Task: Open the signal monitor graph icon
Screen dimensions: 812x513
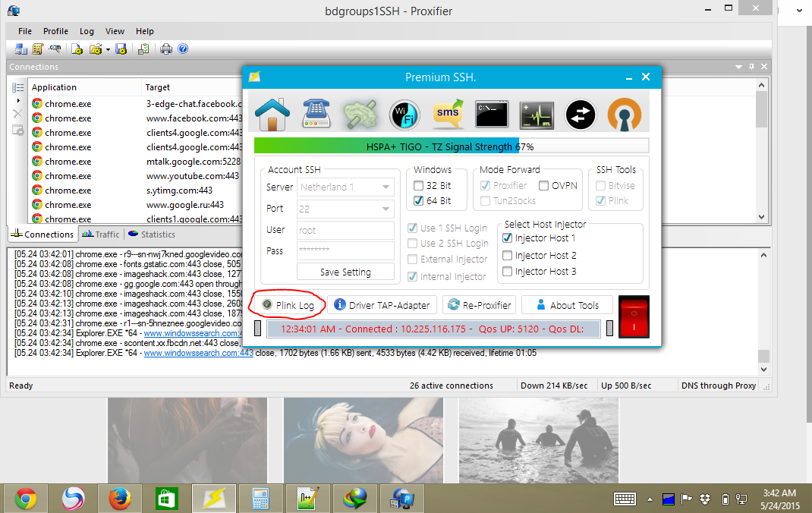Action: click(x=537, y=115)
